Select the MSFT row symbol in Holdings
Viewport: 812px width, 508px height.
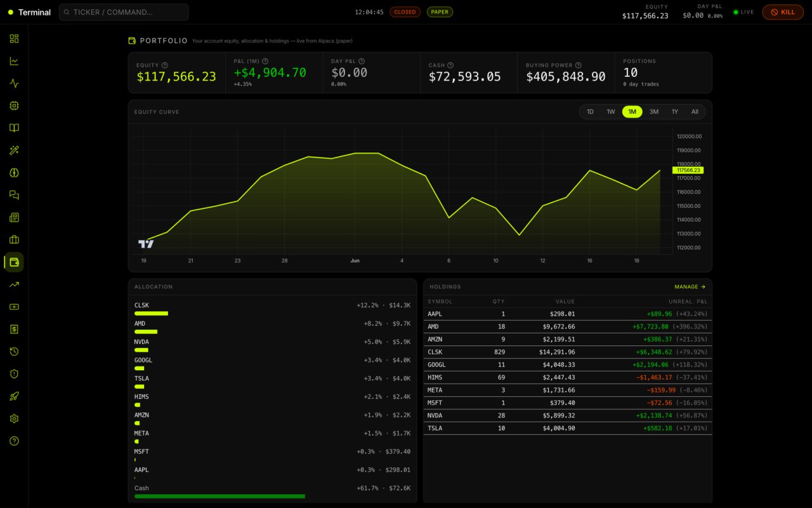(435, 403)
